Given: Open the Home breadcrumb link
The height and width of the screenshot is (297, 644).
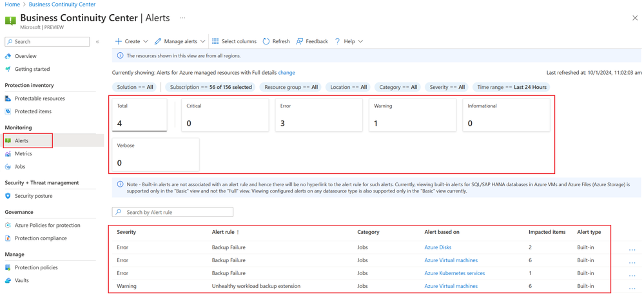Looking at the screenshot, I should 12,5.
